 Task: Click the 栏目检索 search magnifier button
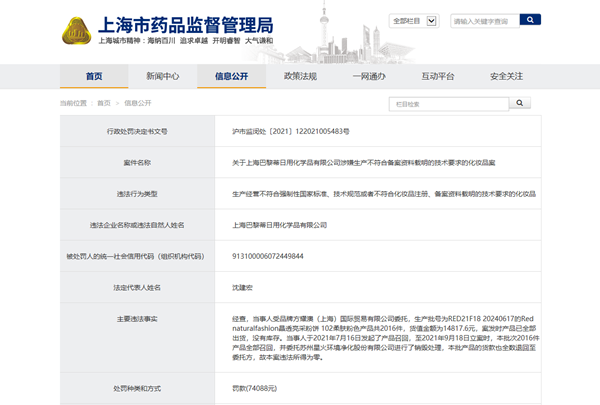(520, 103)
